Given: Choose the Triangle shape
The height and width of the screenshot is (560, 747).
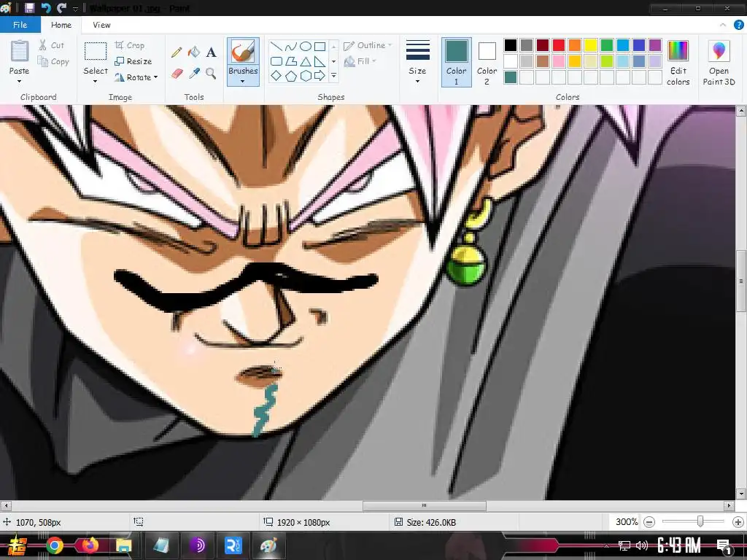Looking at the screenshot, I should coord(306,61).
